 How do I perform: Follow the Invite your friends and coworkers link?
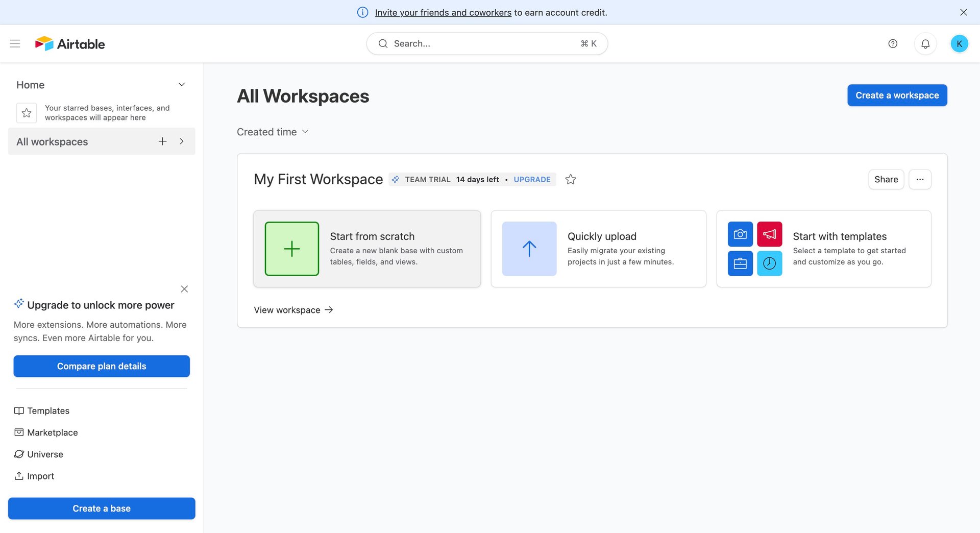point(443,12)
